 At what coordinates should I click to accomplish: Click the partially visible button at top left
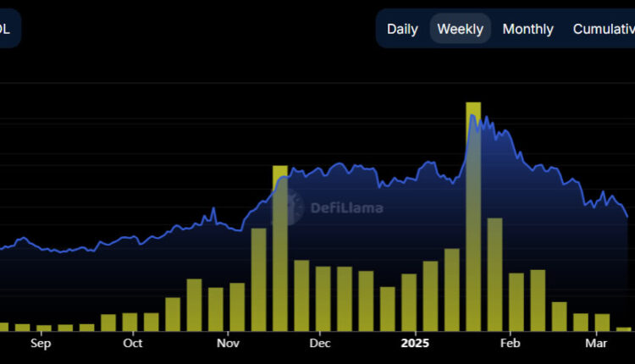point(8,29)
